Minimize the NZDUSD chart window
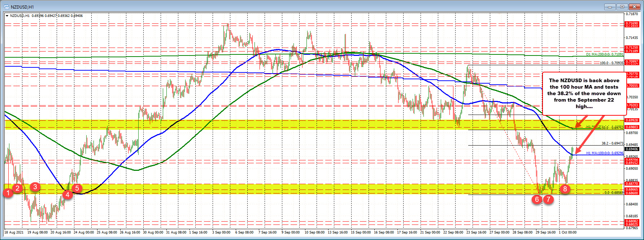Image resolution: width=644 pixels, height=240 pixels. coord(610,6)
